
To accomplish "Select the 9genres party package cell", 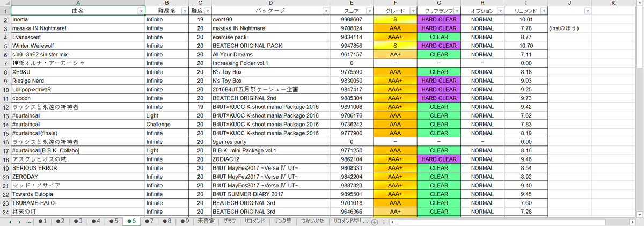I will pyautogui.click(x=270, y=142).
